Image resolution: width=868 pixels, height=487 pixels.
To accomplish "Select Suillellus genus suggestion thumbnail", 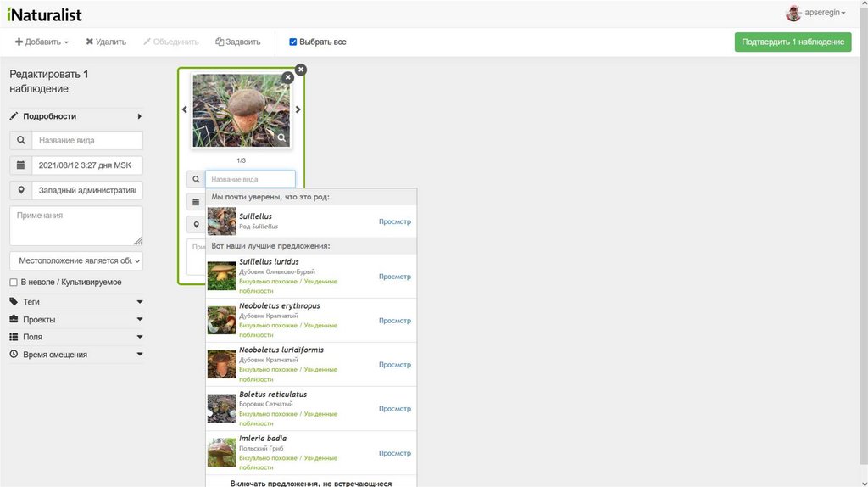I will (x=221, y=221).
